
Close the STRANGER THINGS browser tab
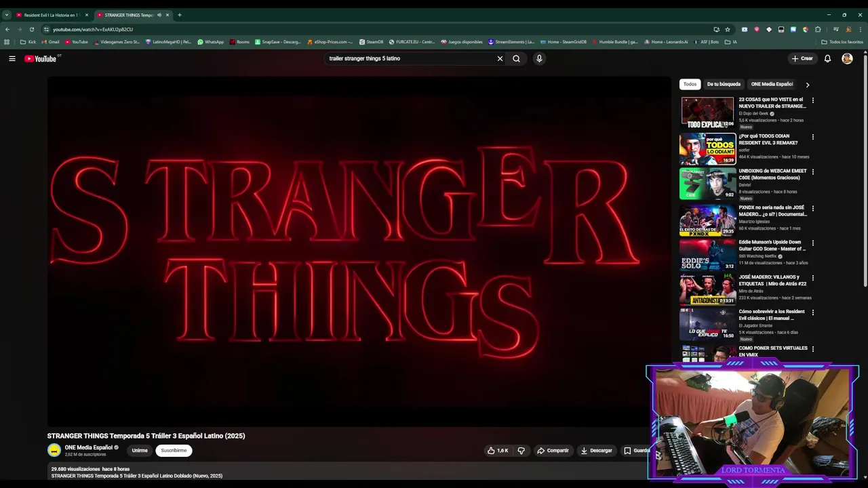point(167,15)
